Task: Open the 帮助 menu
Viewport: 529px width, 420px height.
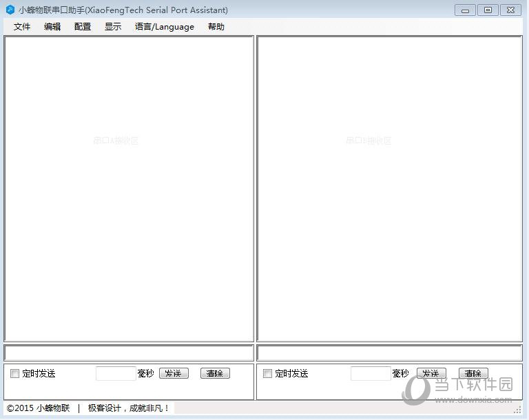Action: (x=216, y=27)
